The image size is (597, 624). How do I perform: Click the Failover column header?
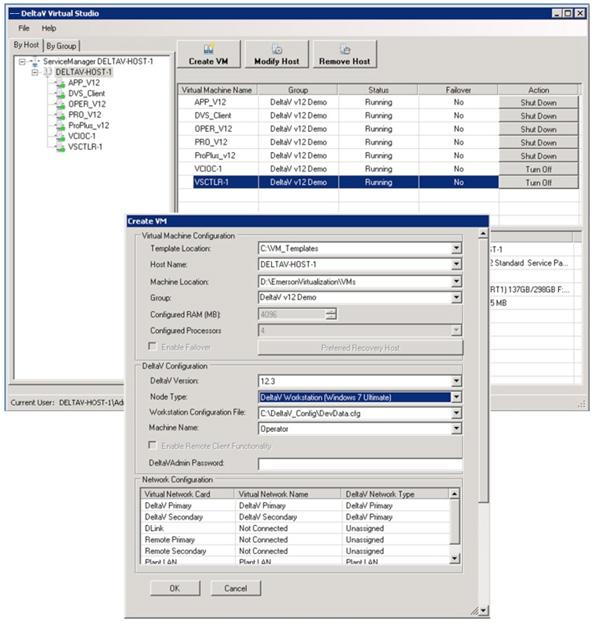coord(458,90)
